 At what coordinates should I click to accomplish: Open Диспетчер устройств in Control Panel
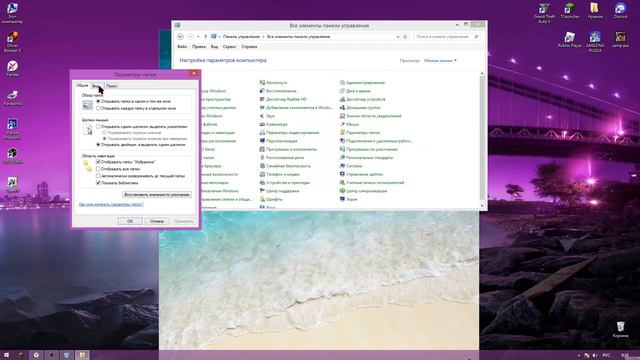click(x=362, y=99)
